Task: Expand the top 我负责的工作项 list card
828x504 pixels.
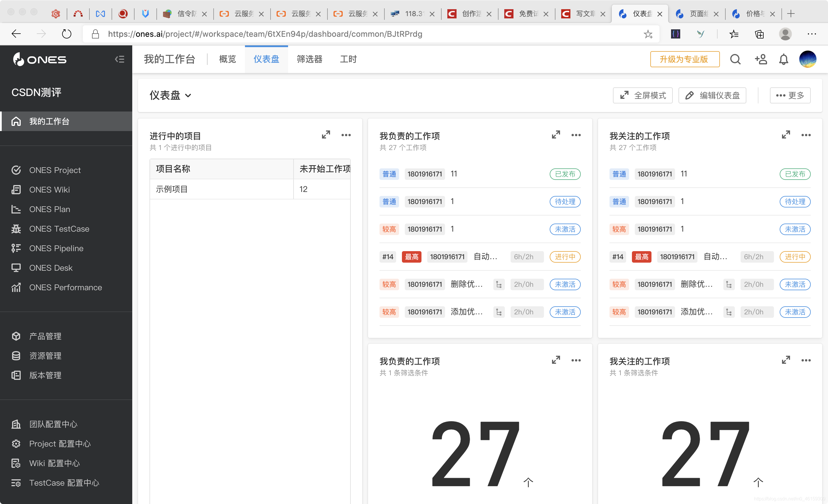Action: (x=556, y=135)
